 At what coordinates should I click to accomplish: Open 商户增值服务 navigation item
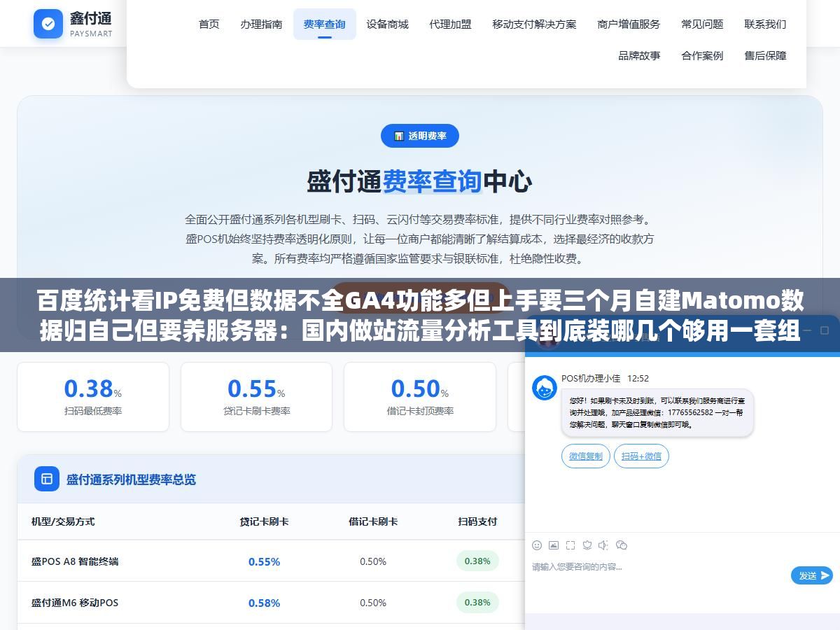click(x=629, y=24)
